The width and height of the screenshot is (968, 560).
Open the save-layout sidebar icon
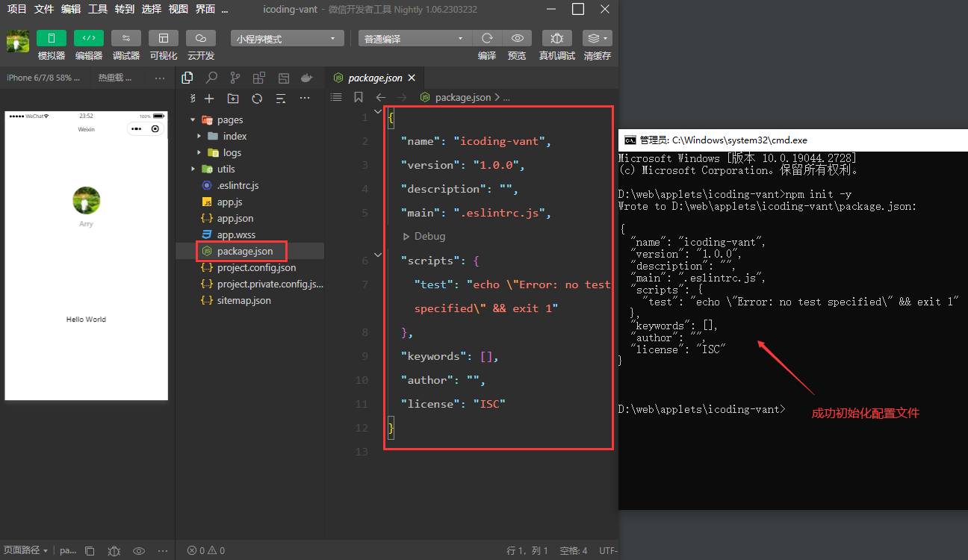283,78
